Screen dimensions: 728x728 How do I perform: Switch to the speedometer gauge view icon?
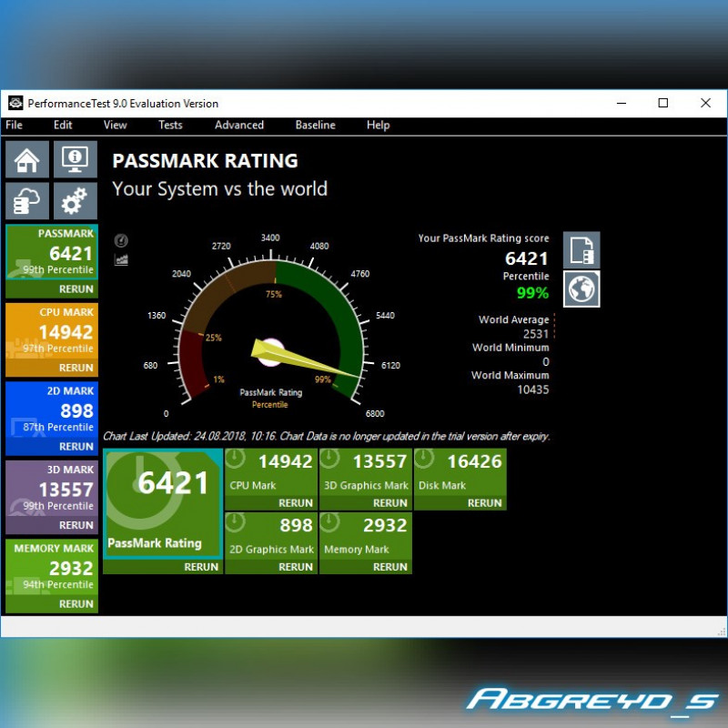pos(121,240)
